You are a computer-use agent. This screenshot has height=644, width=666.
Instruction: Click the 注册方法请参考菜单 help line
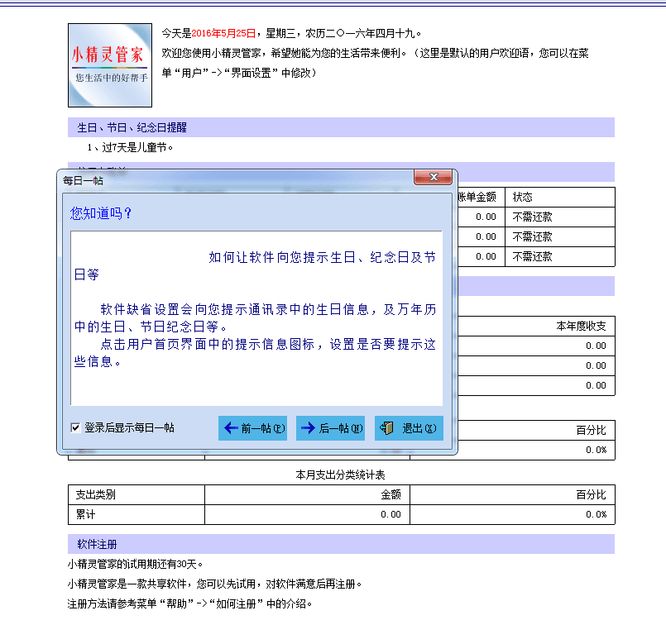[x=189, y=603]
